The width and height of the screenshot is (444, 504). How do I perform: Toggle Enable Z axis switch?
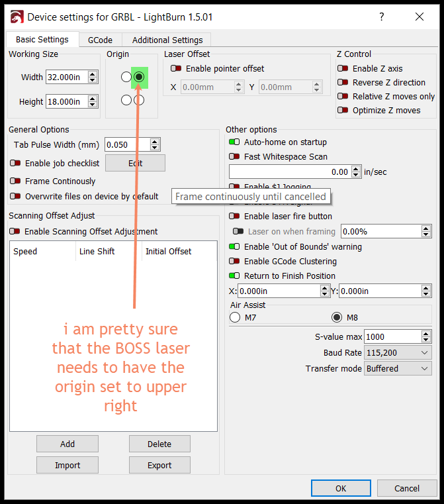coord(343,68)
